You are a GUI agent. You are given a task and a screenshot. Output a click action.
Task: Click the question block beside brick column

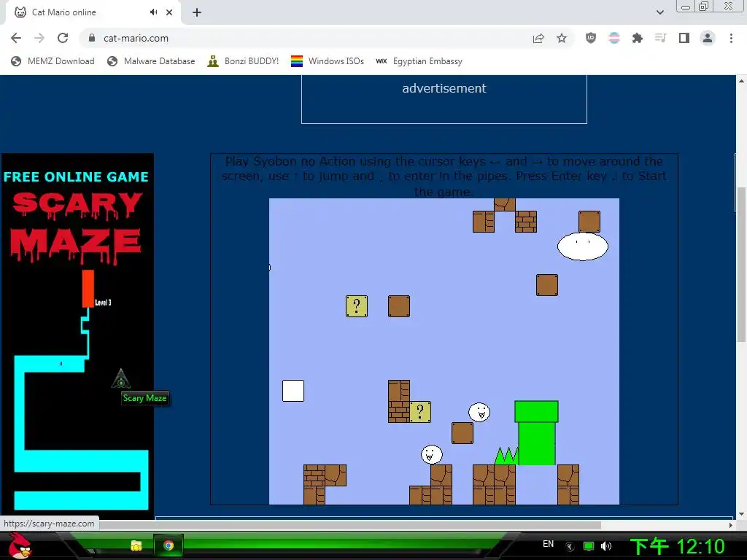point(420,412)
